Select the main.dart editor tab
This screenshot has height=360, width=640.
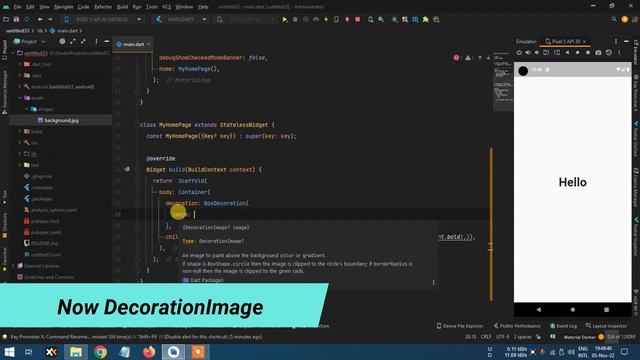(x=133, y=44)
